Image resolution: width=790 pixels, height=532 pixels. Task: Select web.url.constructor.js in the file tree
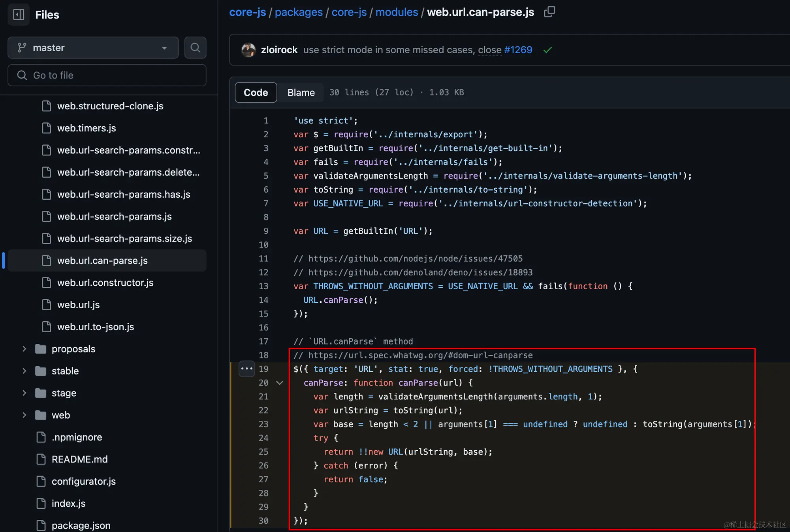click(105, 283)
